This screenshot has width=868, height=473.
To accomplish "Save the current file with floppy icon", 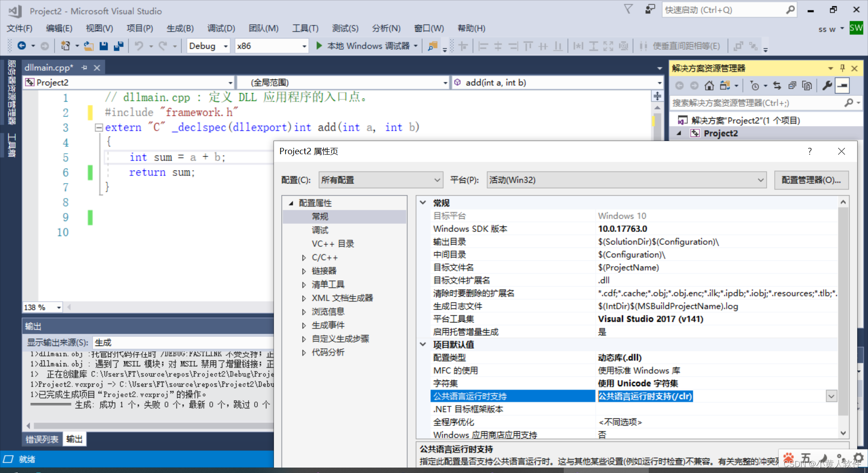I will tap(104, 46).
